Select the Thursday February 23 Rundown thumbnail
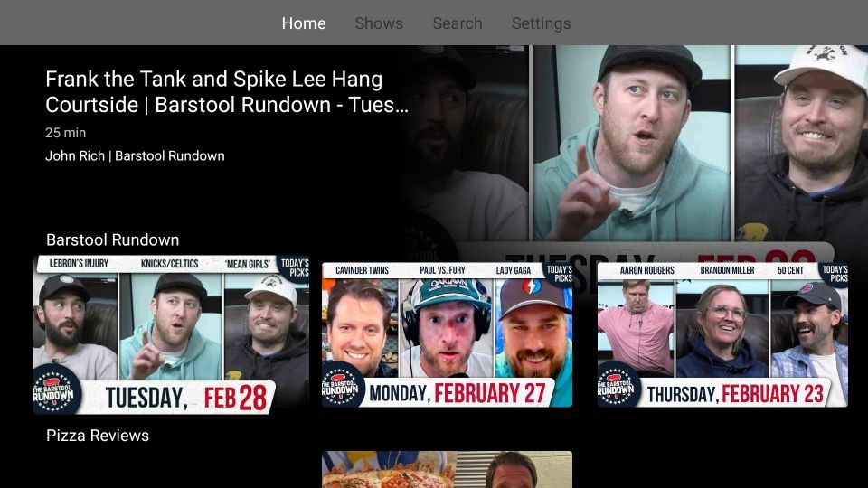The width and height of the screenshot is (868, 488). tap(722, 334)
